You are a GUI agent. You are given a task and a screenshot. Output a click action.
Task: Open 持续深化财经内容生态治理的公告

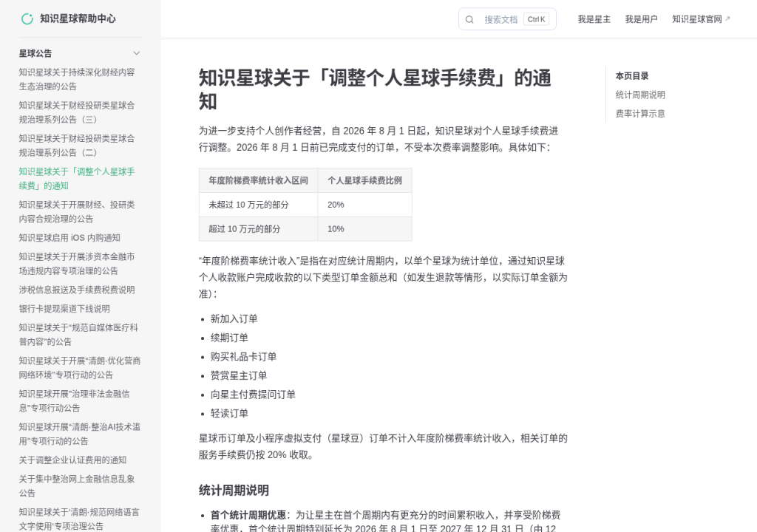point(77,79)
